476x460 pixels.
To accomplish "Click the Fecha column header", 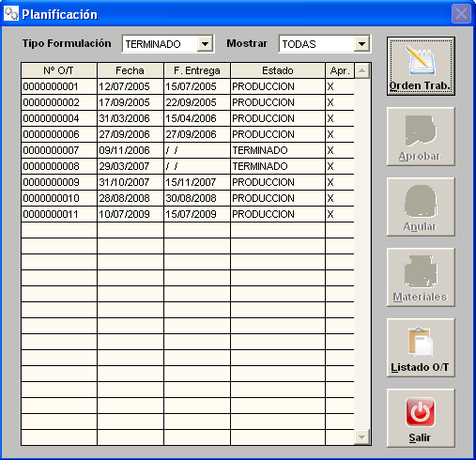I will pos(131,70).
